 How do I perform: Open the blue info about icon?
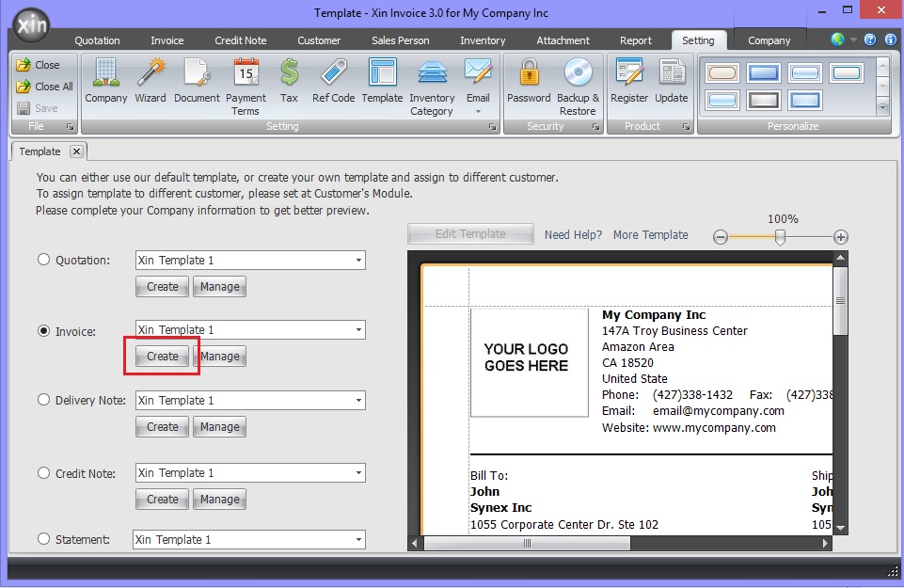(890, 40)
